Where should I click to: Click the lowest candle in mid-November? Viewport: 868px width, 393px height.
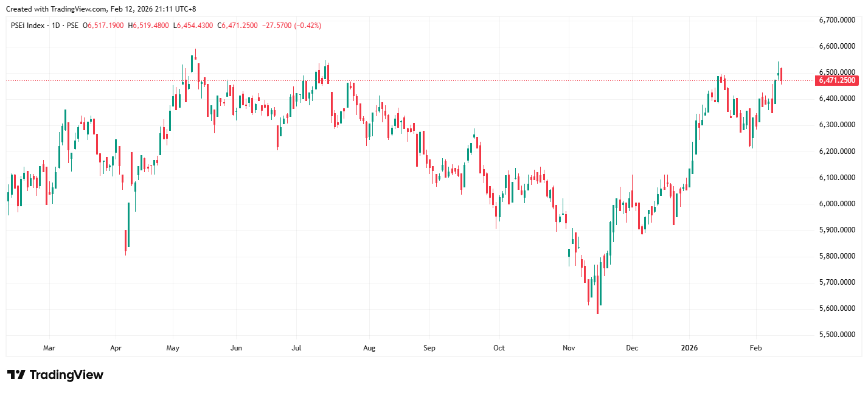coord(597,295)
